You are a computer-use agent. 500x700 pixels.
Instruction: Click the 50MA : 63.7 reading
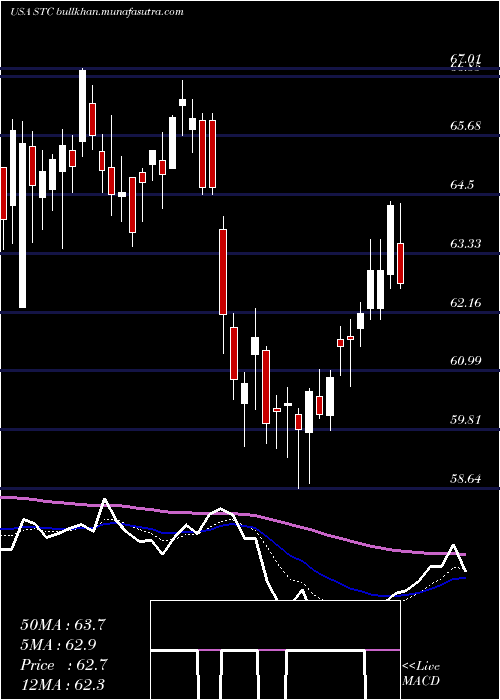pos(63,625)
